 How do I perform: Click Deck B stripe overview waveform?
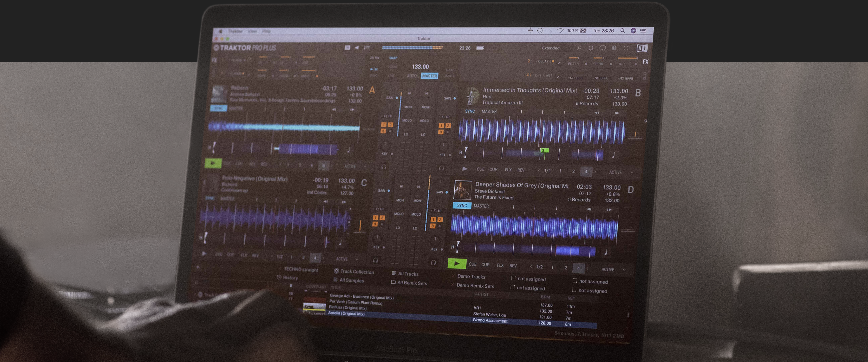pyautogui.click(x=536, y=154)
